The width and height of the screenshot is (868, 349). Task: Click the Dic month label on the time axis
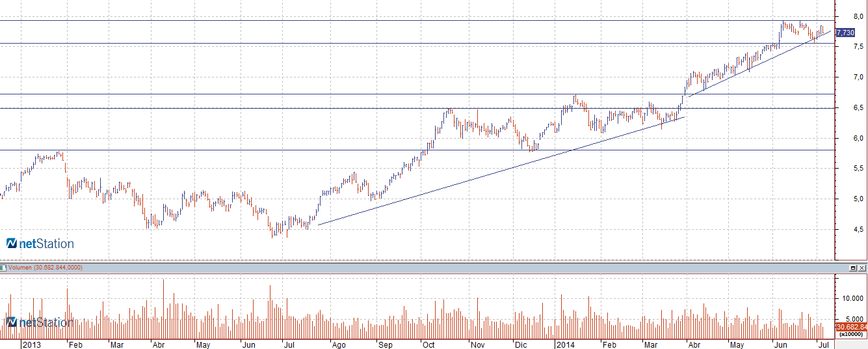pos(521,343)
